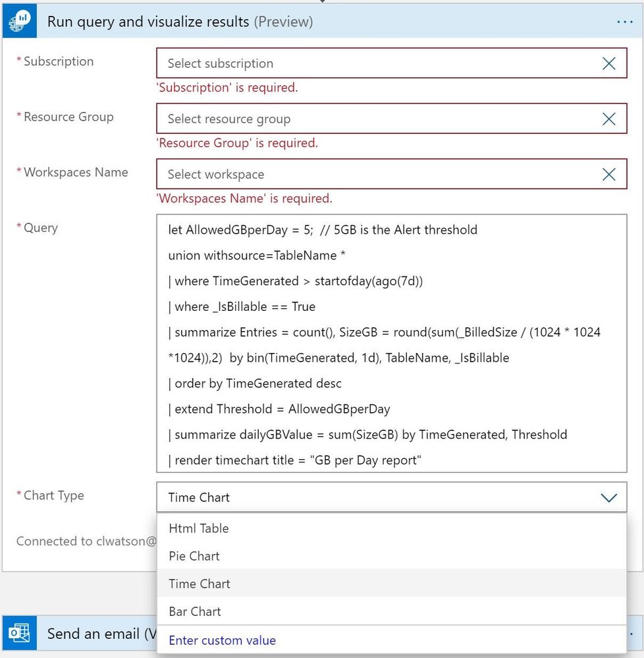The height and width of the screenshot is (658, 644).
Task: Click the 'Subscription' is required error text
Action: point(227,88)
